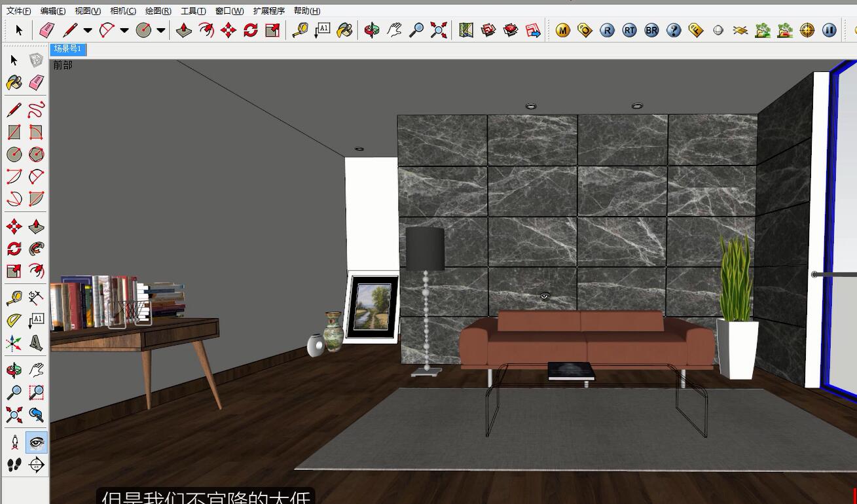Image resolution: width=857 pixels, height=504 pixels.
Task: Expand the dropdown arrow beside the pencil tool
Action: point(88,30)
